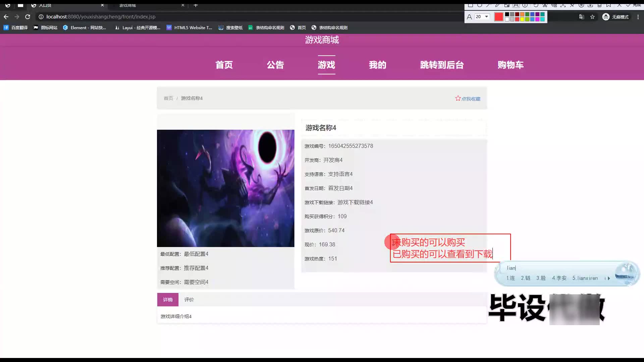Screen dimensions: 644x362
Task: Close the 入口页 tab
Action: [102, 5]
